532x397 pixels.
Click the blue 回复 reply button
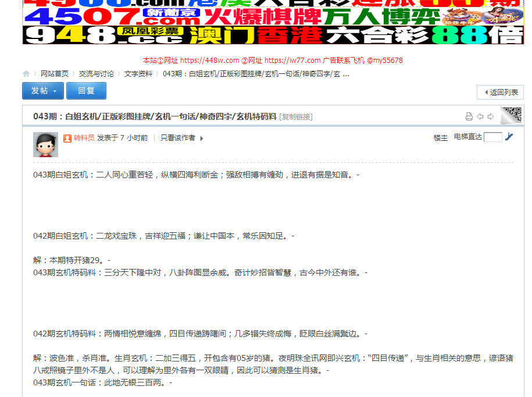[x=86, y=91]
